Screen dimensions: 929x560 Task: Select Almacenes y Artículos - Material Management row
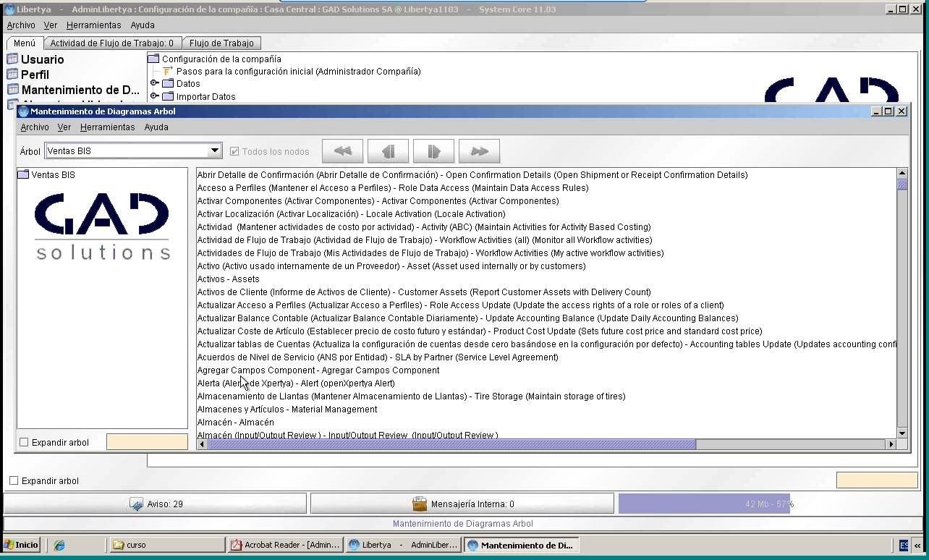[546, 410]
